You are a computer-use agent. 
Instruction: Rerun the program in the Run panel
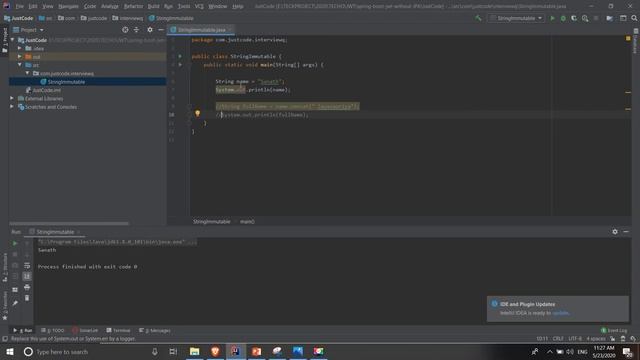tap(15, 243)
